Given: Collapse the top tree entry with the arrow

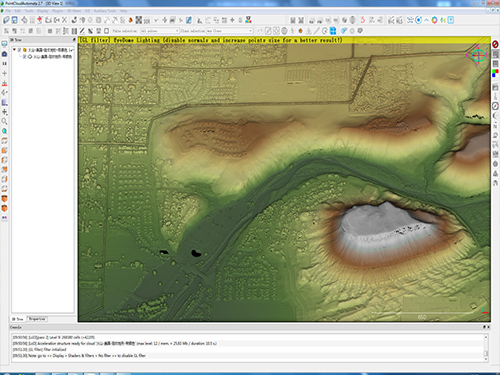Looking at the screenshot, I should click(14, 50).
